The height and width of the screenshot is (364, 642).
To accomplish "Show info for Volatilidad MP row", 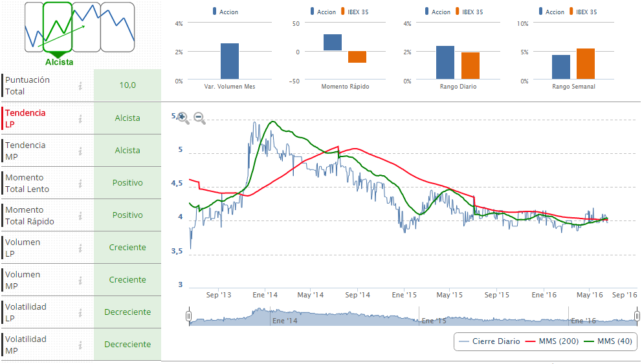I will click(80, 345).
